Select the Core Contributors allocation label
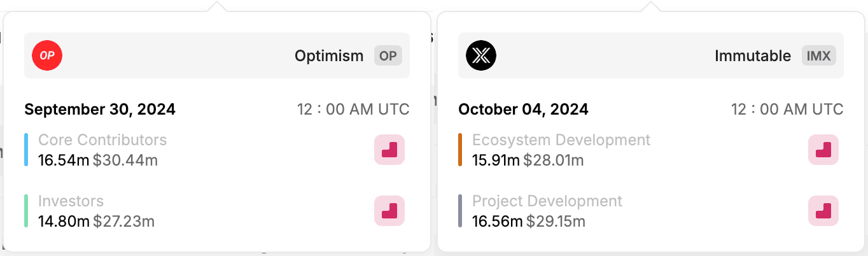The image size is (868, 256). (102, 140)
